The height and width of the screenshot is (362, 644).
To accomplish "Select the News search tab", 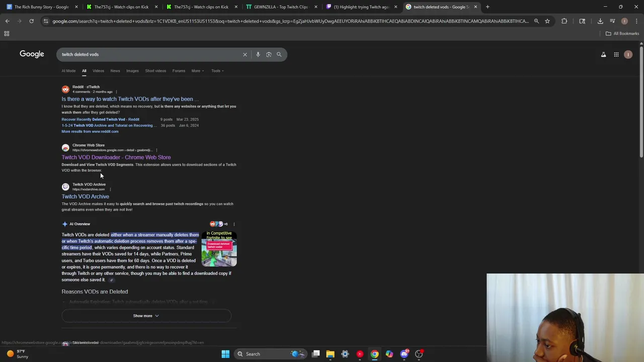I will [115, 71].
